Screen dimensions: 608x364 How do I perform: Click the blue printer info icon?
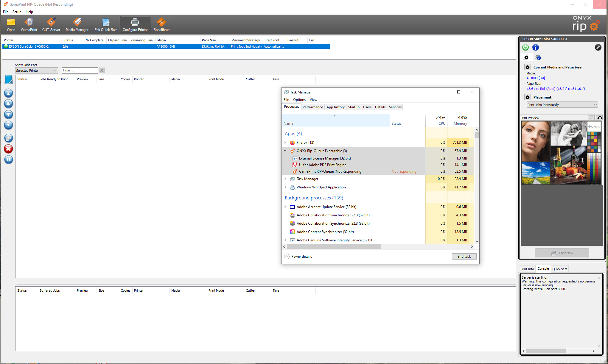[x=536, y=47]
